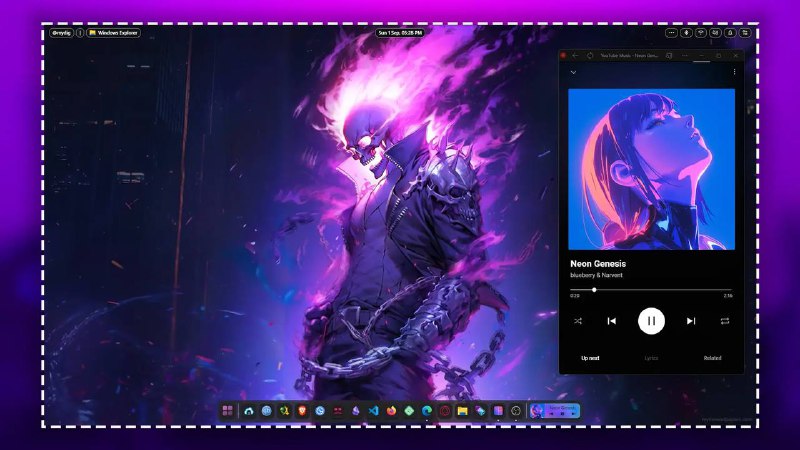Click the red circular icon in the dock
This screenshot has height=450, width=800.
[x=445, y=411]
